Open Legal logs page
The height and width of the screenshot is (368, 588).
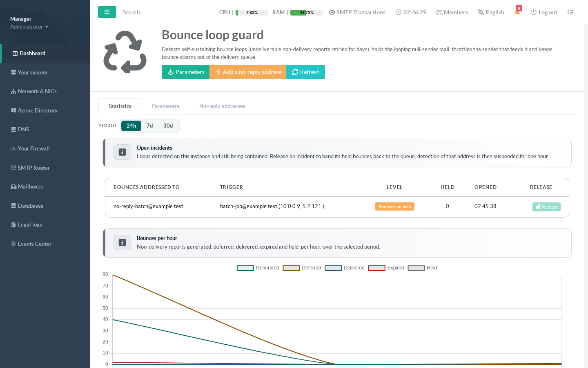(x=45, y=224)
